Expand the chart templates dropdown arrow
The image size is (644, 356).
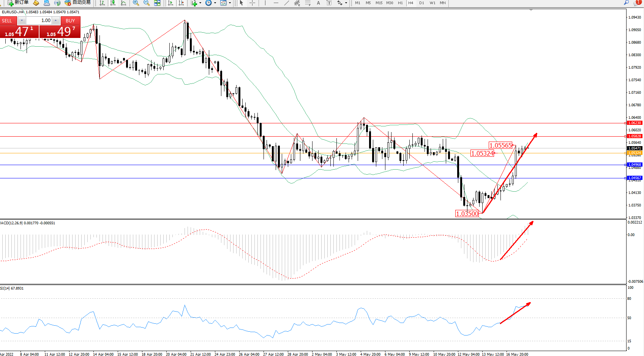coord(230,3)
